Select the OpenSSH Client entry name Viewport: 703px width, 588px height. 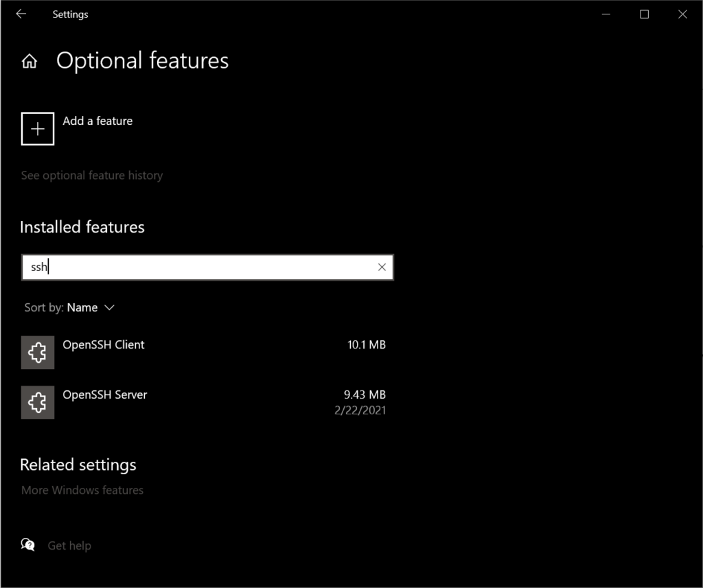tap(104, 344)
